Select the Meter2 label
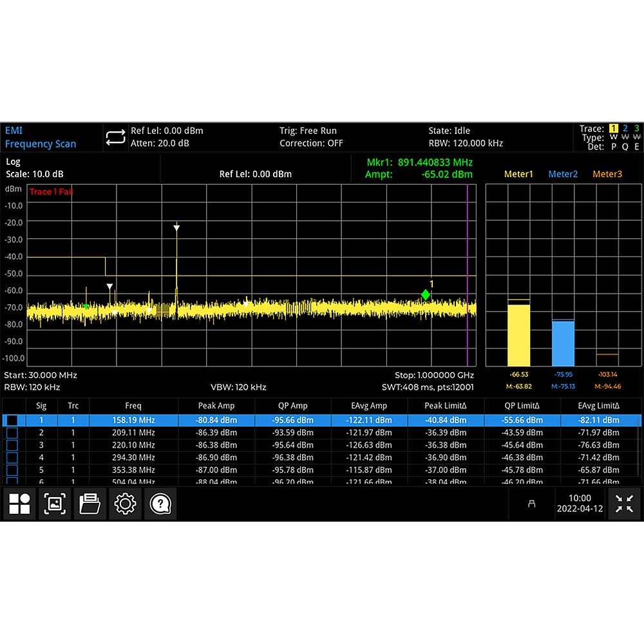Screen dimensions: 644x644 coord(563,174)
